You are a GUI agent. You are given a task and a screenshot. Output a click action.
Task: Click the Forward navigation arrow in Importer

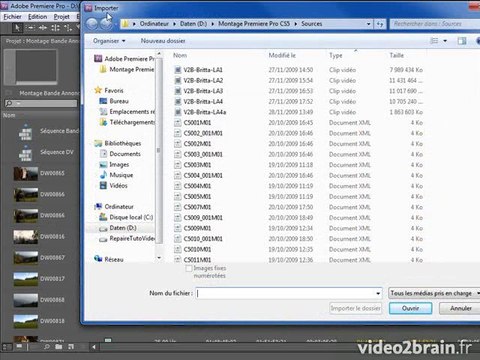106,24
